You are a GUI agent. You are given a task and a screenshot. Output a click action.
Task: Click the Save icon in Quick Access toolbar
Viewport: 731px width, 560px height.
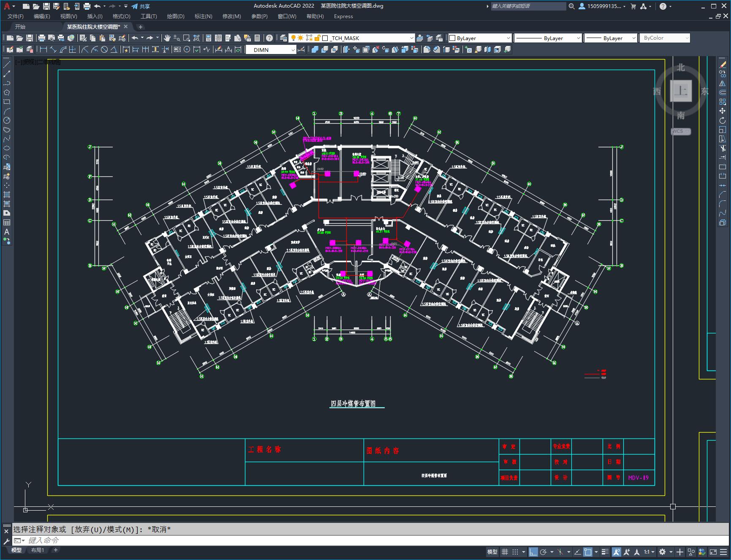coord(46,6)
